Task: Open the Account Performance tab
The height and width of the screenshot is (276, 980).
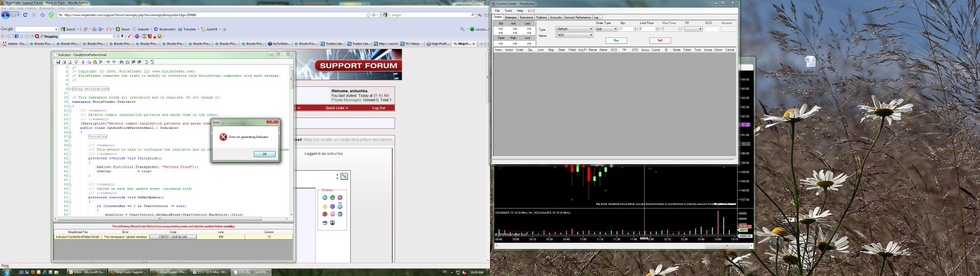Action: click(577, 17)
